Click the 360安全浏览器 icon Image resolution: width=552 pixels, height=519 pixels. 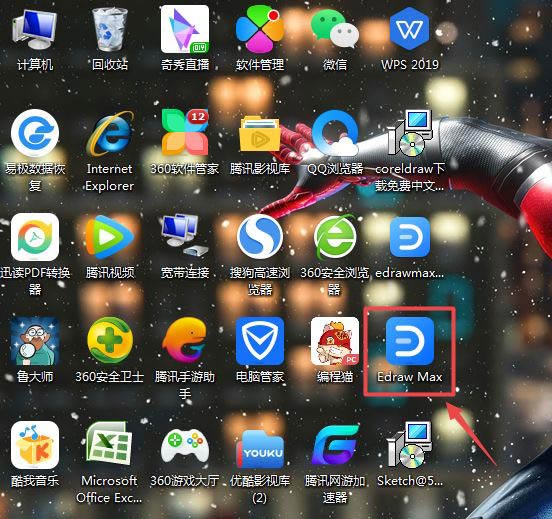335,237
